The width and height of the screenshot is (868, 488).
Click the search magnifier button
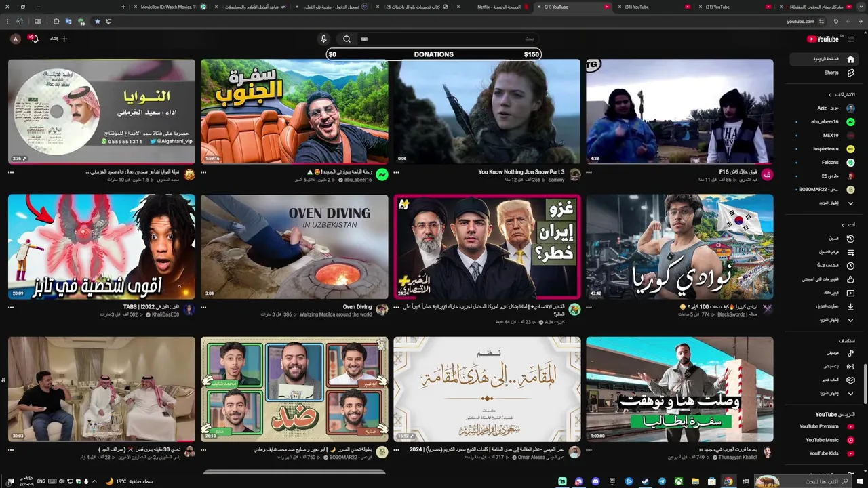347,39
